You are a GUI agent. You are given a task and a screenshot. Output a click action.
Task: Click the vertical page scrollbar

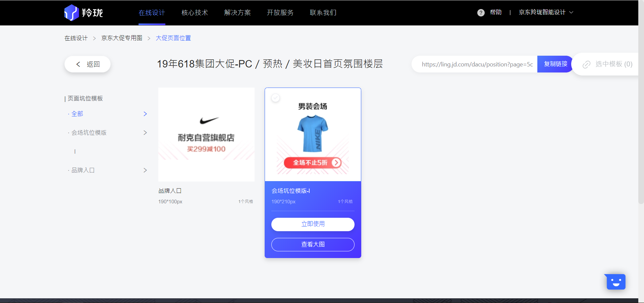[x=641, y=102]
